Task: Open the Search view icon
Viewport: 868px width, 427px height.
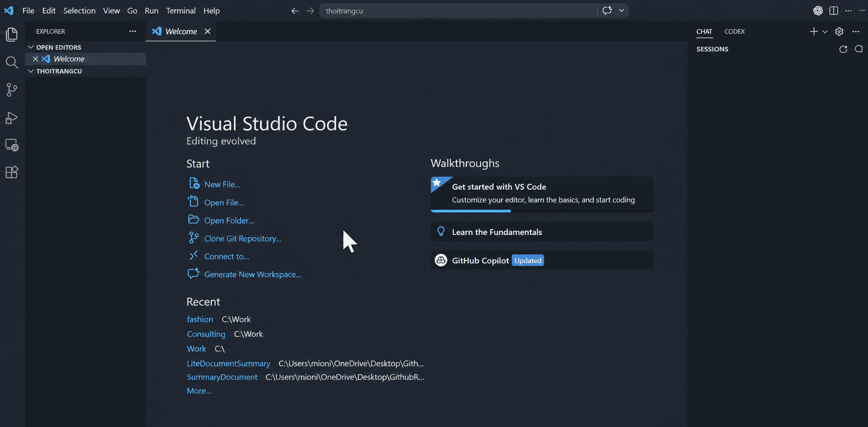Action: (12, 62)
